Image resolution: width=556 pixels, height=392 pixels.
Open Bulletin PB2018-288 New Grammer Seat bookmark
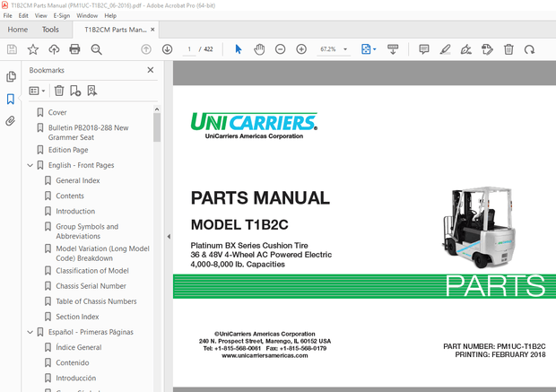coord(88,133)
